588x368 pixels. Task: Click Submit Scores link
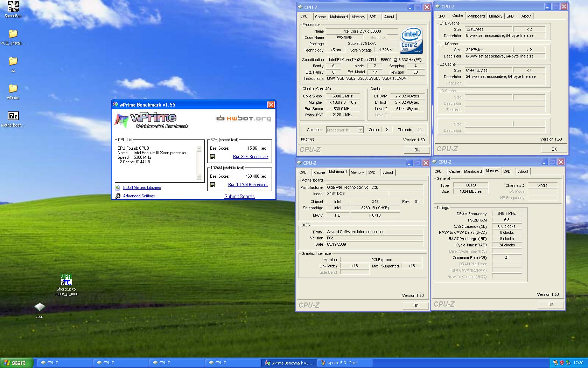pyautogui.click(x=239, y=196)
